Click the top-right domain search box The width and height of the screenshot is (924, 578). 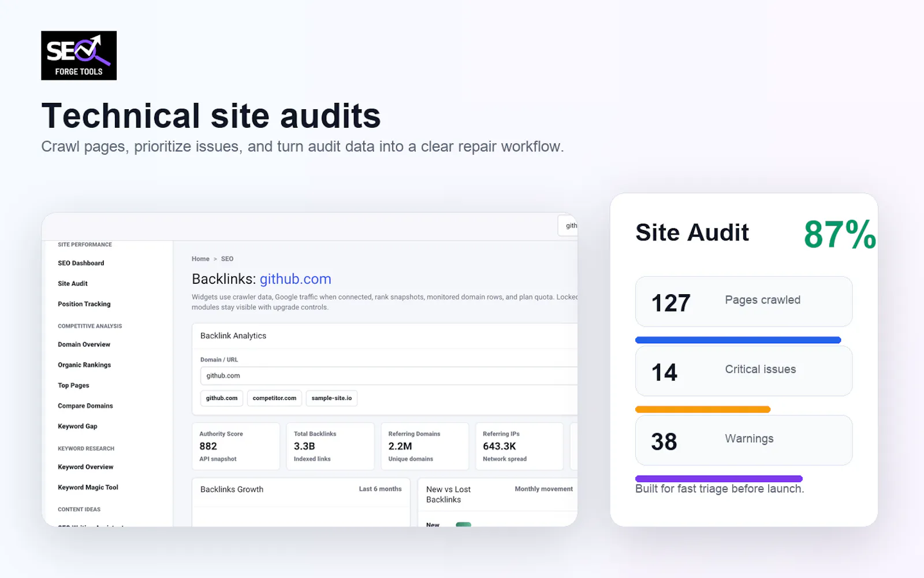pyautogui.click(x=568, y=226)
